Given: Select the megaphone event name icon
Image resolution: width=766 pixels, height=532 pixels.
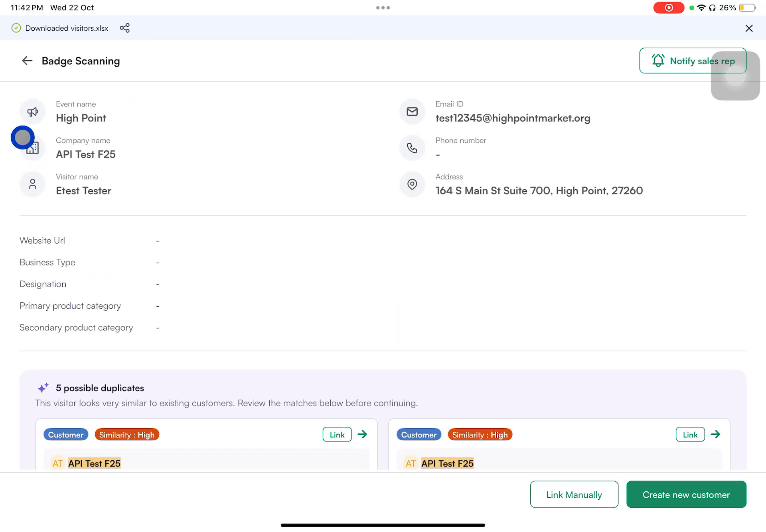Looking at the screenshot, I should pos(32,112).
